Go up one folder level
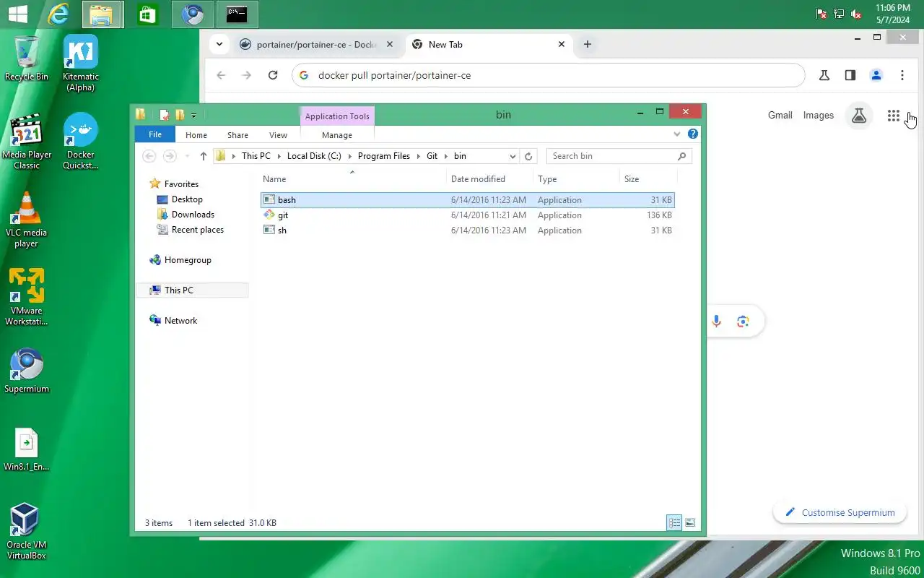924x578 pixels. click(204, 156)
